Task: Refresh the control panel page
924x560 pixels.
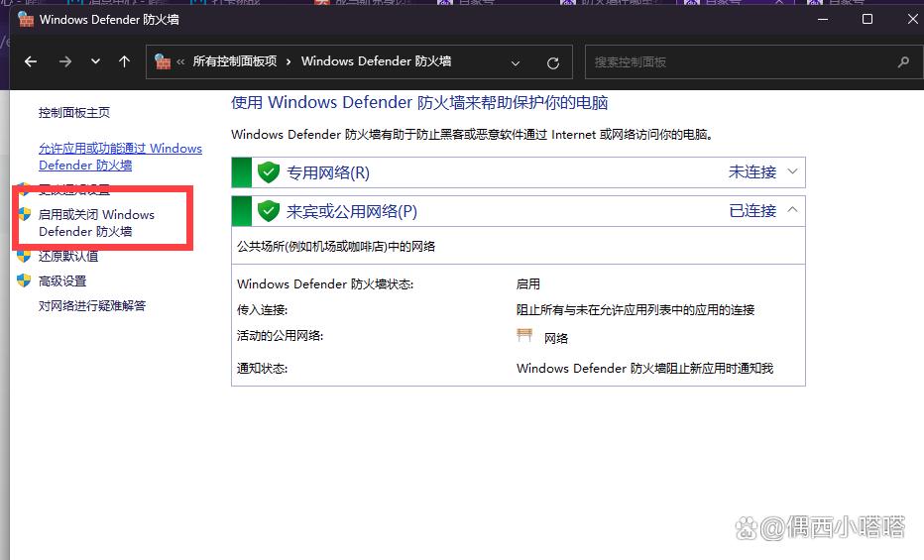Action: 553,63
